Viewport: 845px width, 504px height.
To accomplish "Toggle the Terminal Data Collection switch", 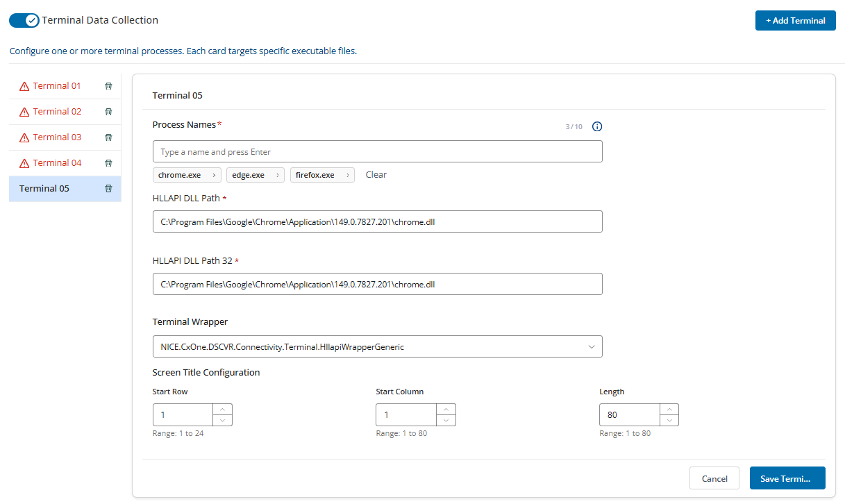I will (24, 20).
